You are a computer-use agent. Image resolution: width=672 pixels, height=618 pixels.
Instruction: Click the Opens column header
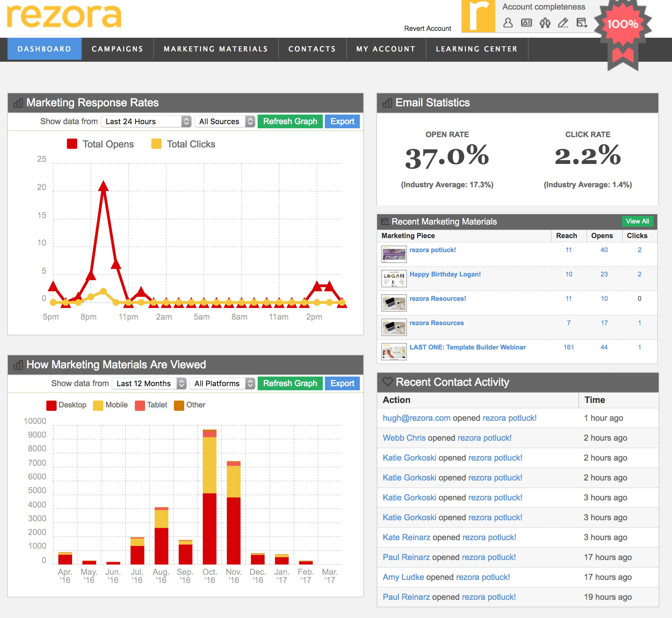click(602, 236)
